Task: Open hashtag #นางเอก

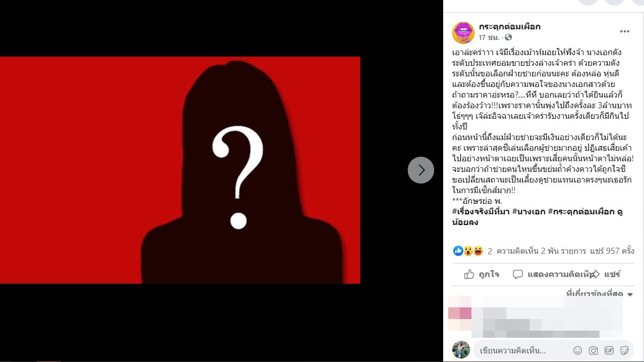Action: tap(529, 212)
